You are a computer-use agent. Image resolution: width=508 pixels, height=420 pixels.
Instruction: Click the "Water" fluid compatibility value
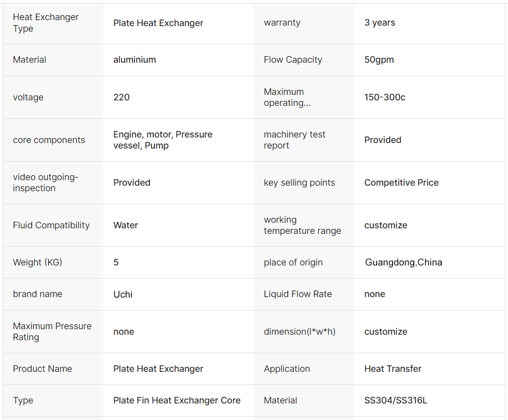click(x=125, y=225)
